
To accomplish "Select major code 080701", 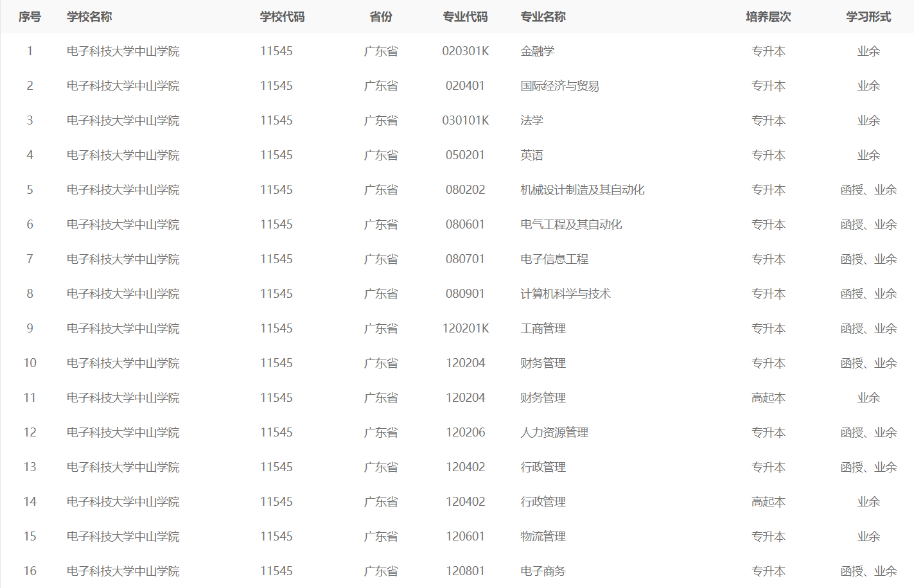I will (465, 259).
